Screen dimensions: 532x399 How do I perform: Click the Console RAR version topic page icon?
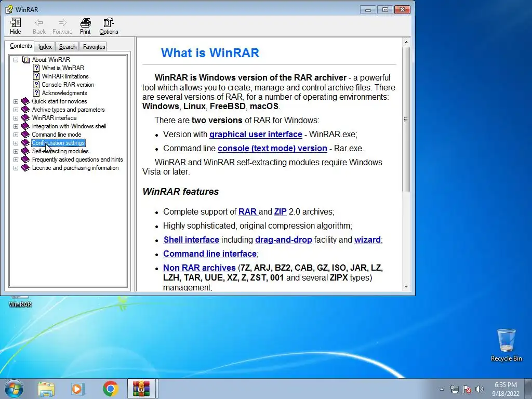[x=36, y=85]
